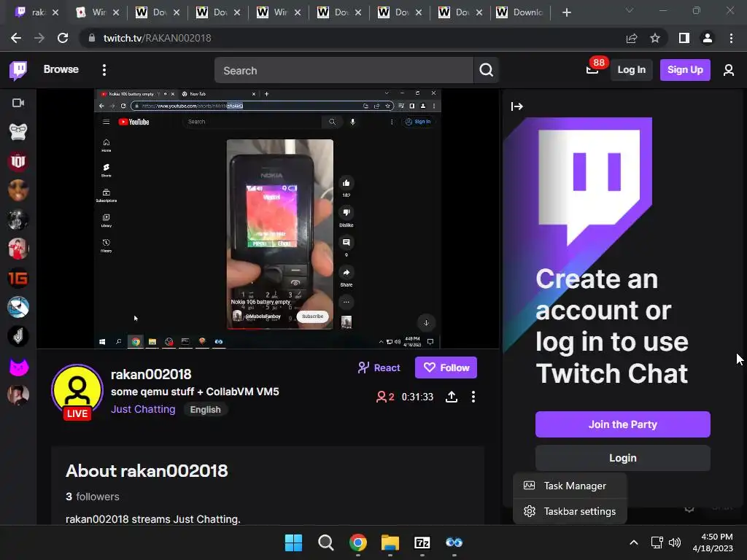Click Join the Party button
The width and height of the screenshot is (747, 560).
click(623, 424)
